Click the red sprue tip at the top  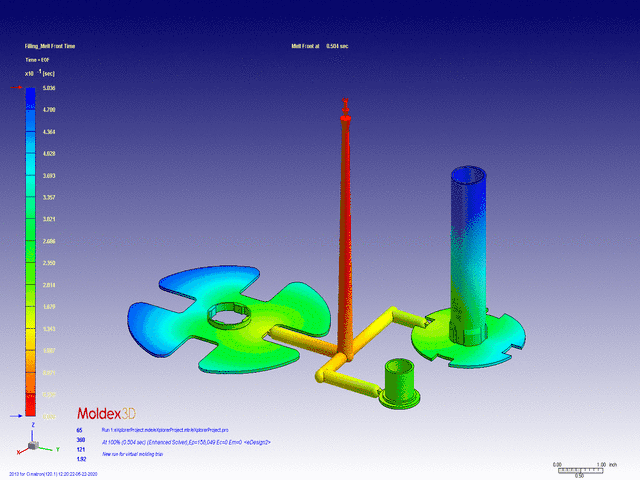point(345,109)
